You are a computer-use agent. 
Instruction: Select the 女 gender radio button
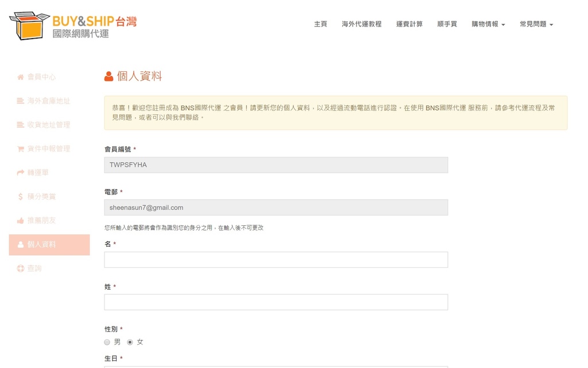(130, 342)
